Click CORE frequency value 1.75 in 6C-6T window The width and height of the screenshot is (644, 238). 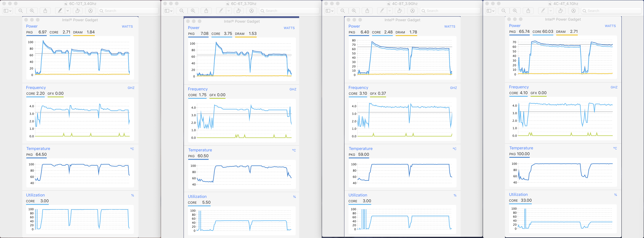click(202, 95)
